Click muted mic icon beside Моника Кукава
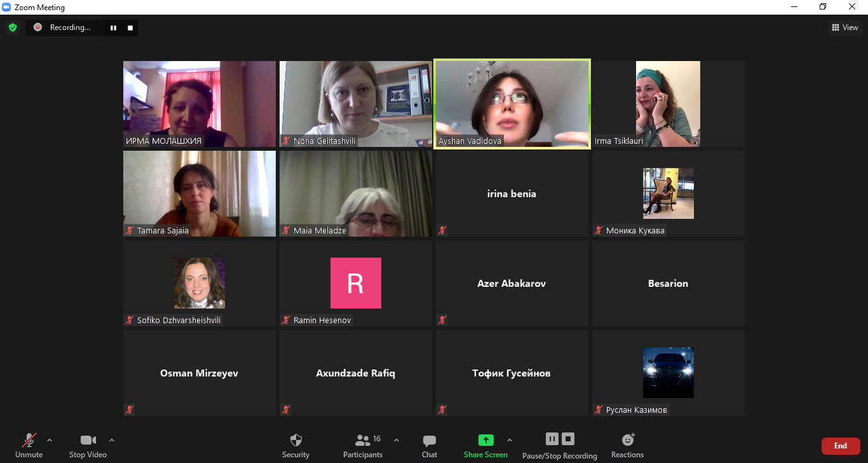 point(599,231)
